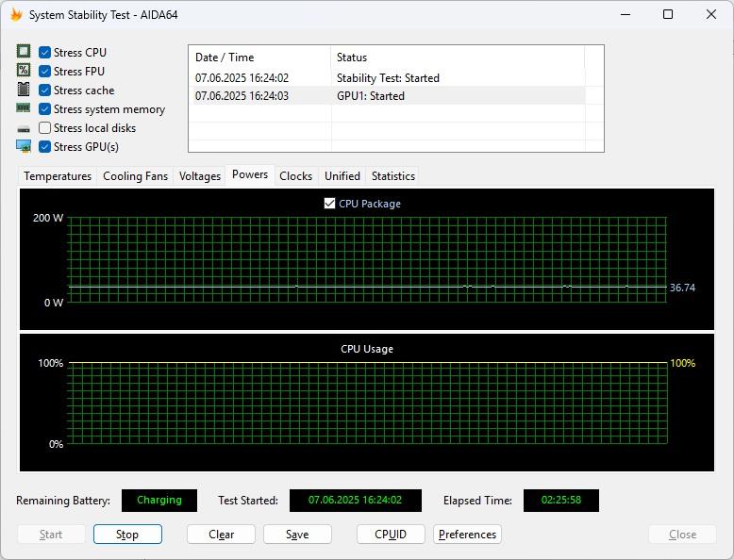Click the Test Started date value
Screen dimensions: 734x560
356,500
